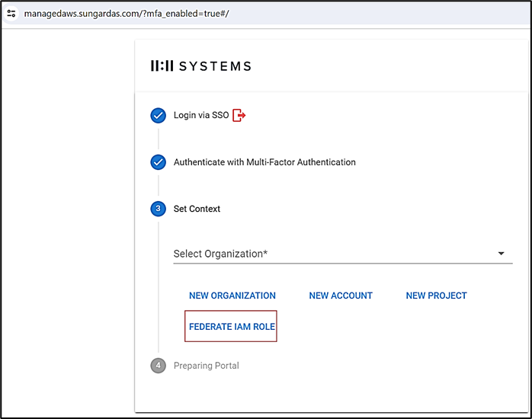Click the SYSTEMS wordmark in the header

(x=215, y=66)
